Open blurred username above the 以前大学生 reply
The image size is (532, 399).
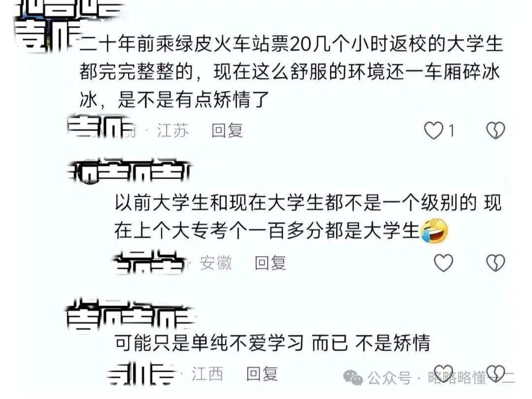(129, 170)
